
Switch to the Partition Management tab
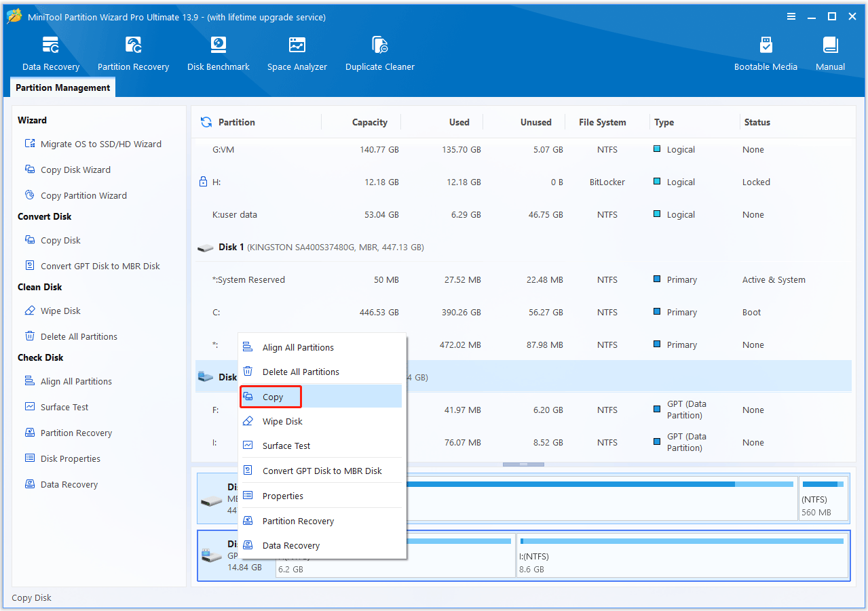point(62,87)
